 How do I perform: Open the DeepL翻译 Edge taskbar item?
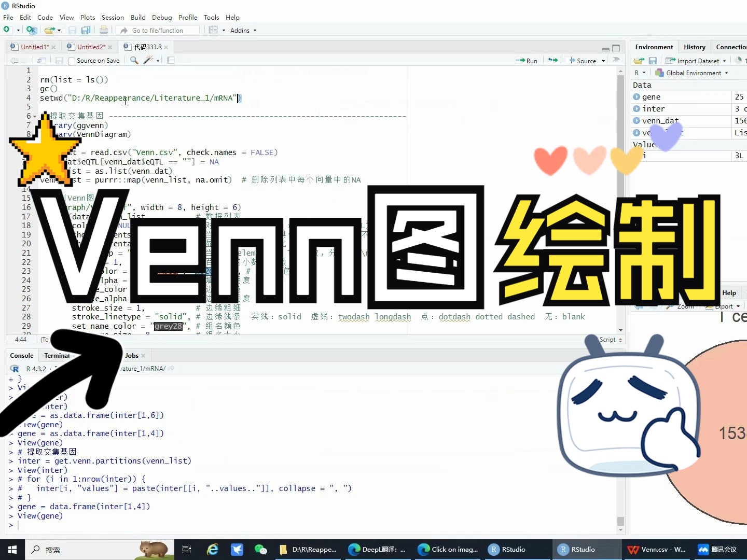coord(377,550)
